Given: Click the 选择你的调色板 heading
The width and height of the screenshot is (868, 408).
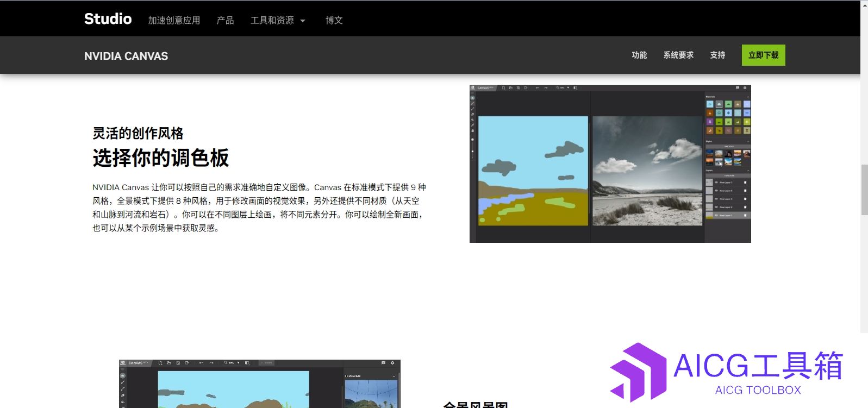Looking at the screenshot, I should click(x=160, y=158).
